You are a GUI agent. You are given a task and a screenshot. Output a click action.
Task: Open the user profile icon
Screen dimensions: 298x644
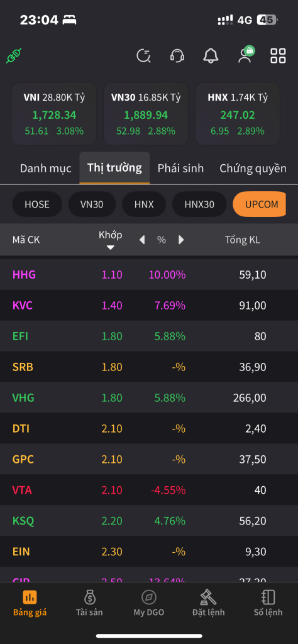click(245, 55)
